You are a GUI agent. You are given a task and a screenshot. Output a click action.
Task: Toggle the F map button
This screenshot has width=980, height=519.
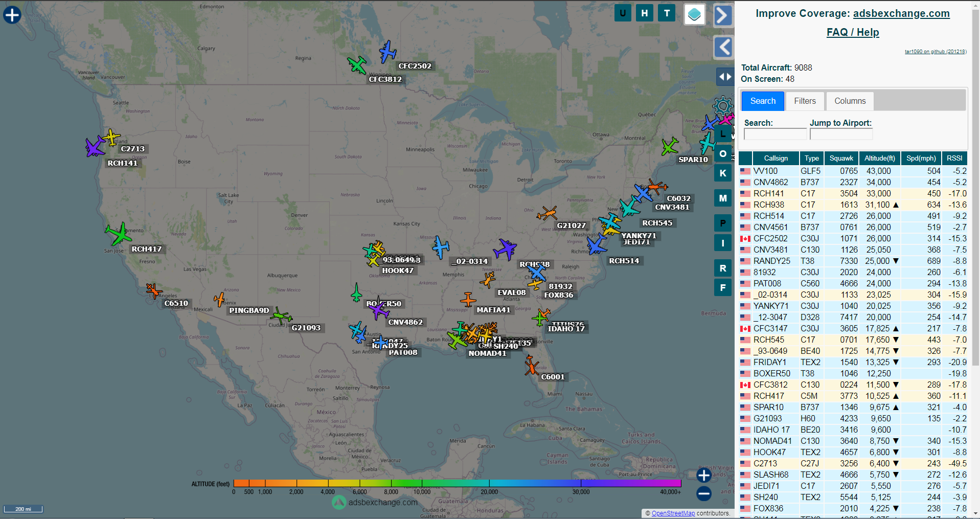[x=723, y=287]
